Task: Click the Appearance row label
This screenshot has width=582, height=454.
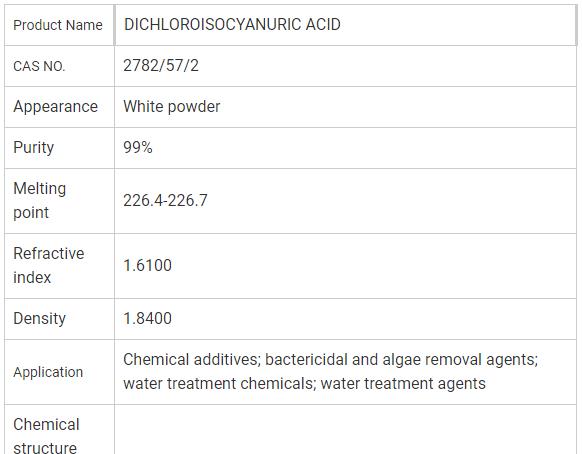Action: 56,107
